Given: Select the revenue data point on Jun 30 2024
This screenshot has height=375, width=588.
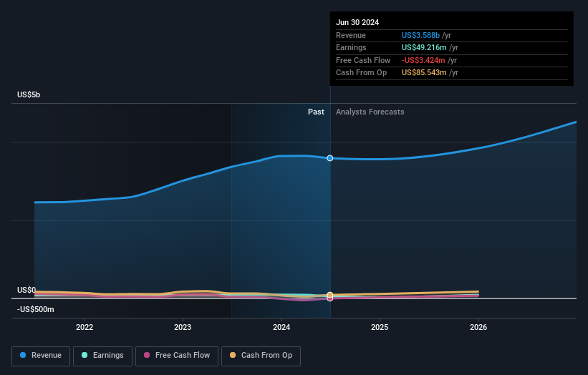Looking at the screenshot, I should coord(330,158).
